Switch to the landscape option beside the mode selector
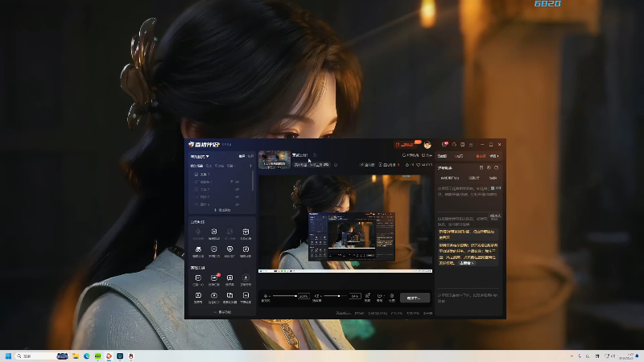Viewport: 644px width, 362px height. click(x=242, y=156)
